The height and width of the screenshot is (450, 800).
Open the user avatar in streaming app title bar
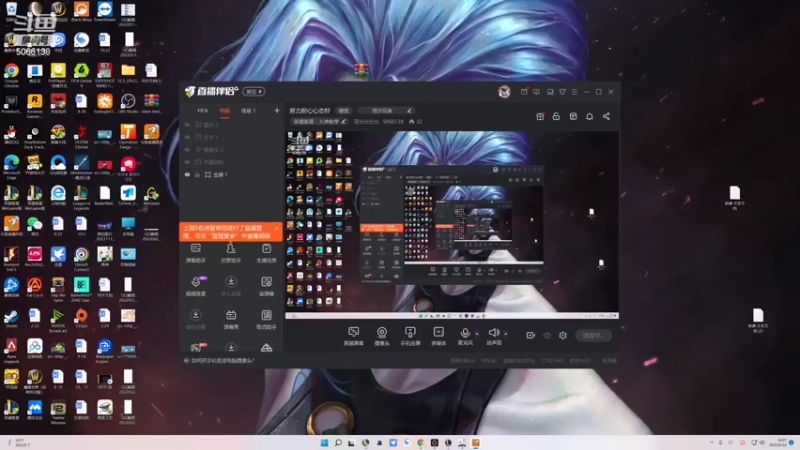point(504,92)
